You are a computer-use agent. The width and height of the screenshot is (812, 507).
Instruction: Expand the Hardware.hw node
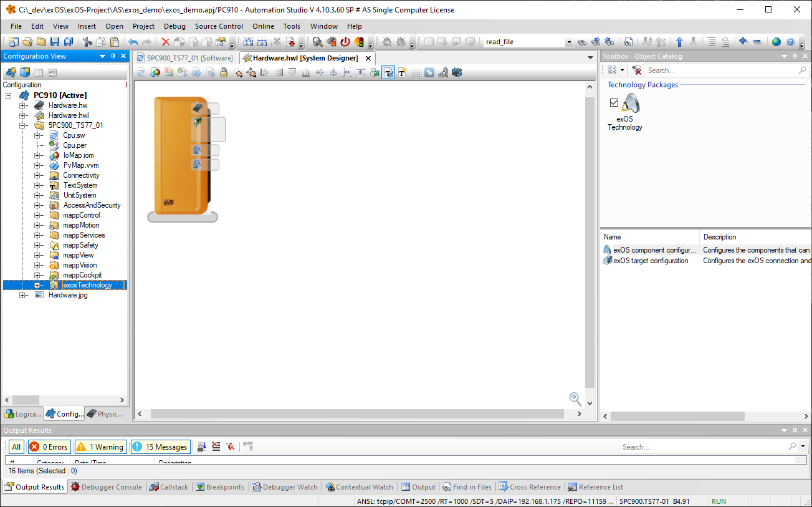23,105
